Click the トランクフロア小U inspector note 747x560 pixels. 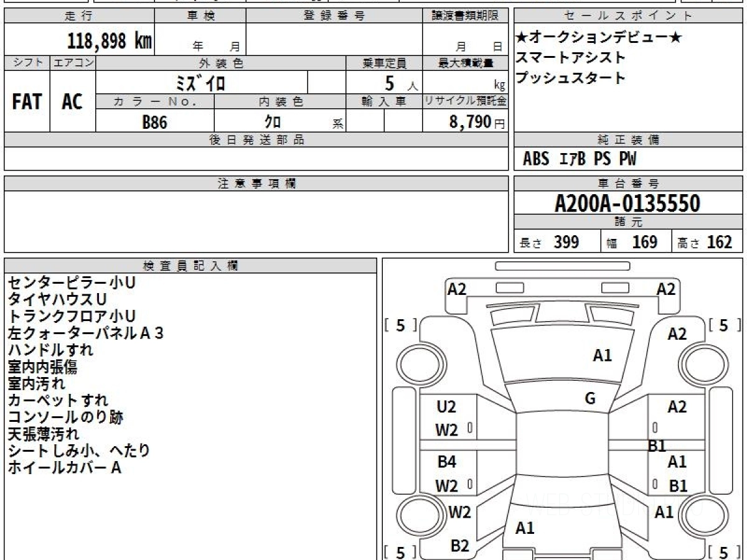(x=72, y=316)
